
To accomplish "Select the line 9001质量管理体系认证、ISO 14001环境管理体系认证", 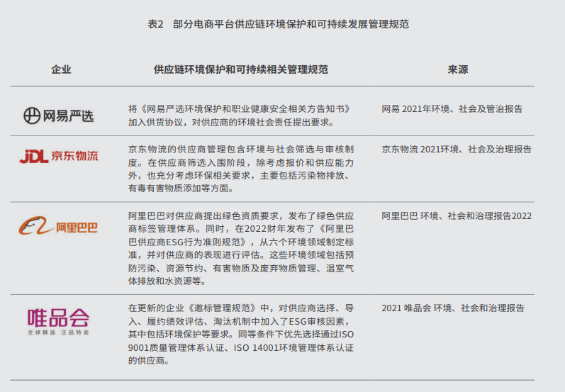I will [x=241, y=347].
